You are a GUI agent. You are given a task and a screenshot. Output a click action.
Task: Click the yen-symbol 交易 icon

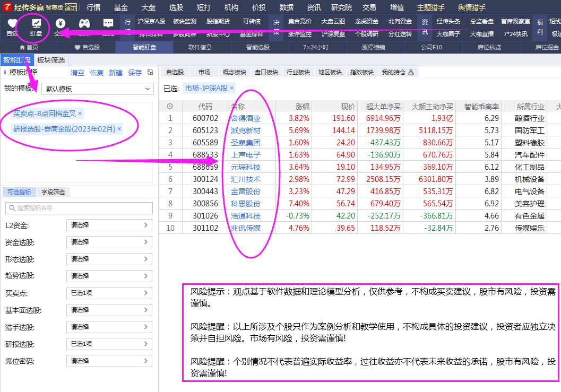click(x=60, y=24)
